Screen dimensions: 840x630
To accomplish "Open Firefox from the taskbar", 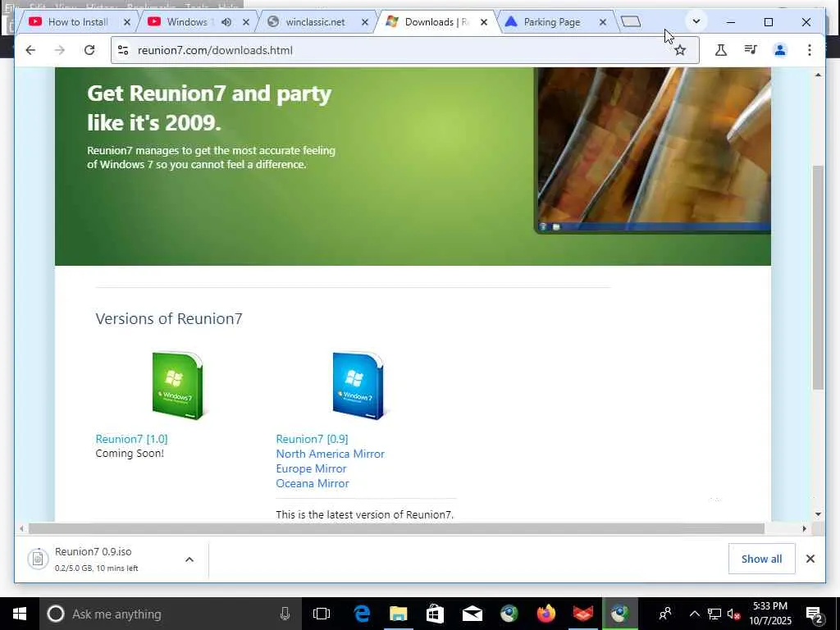I will tap(546, 614).
